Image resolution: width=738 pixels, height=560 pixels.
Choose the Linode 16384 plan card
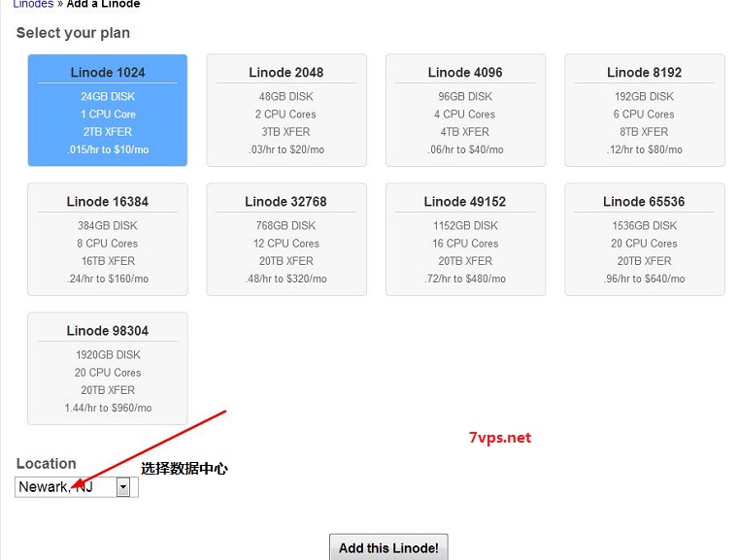tap(108, 239)
